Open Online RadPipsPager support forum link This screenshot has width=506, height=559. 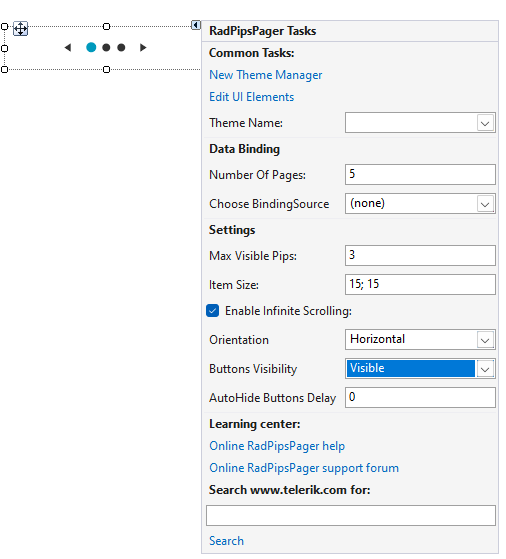pyautogui.click(x=304, y=468)
